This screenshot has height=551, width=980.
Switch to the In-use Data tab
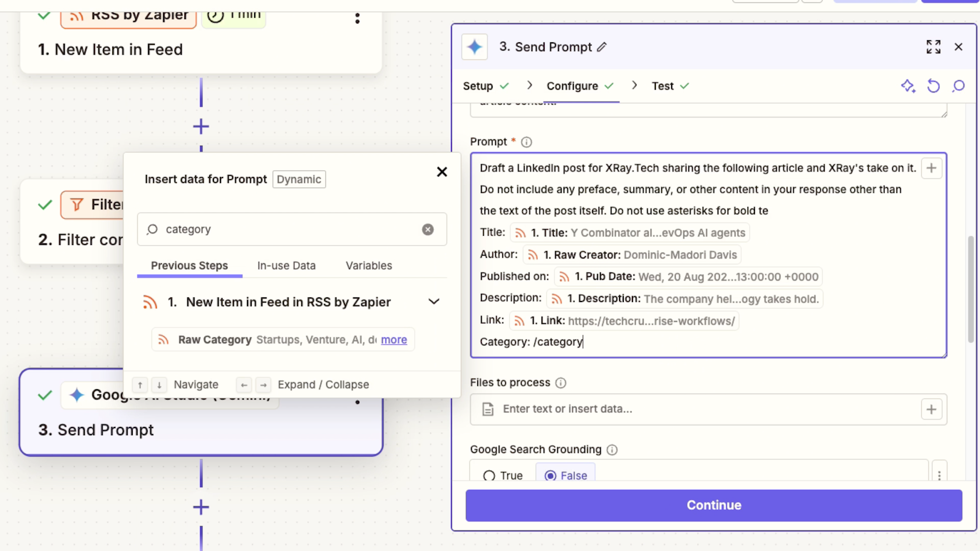pyautogui.click(x=286, y=265)
